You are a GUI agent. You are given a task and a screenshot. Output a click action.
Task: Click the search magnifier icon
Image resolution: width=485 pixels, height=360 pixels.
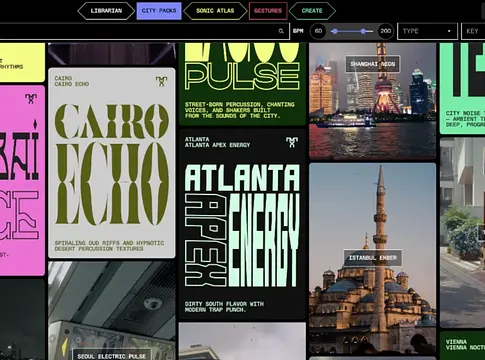(x=281, y=31)
